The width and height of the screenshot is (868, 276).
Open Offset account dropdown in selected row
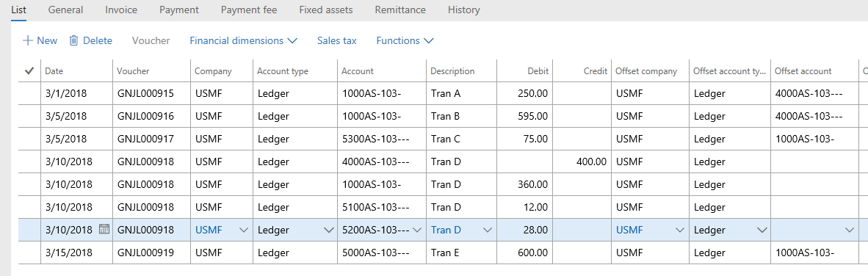point(849,230)
